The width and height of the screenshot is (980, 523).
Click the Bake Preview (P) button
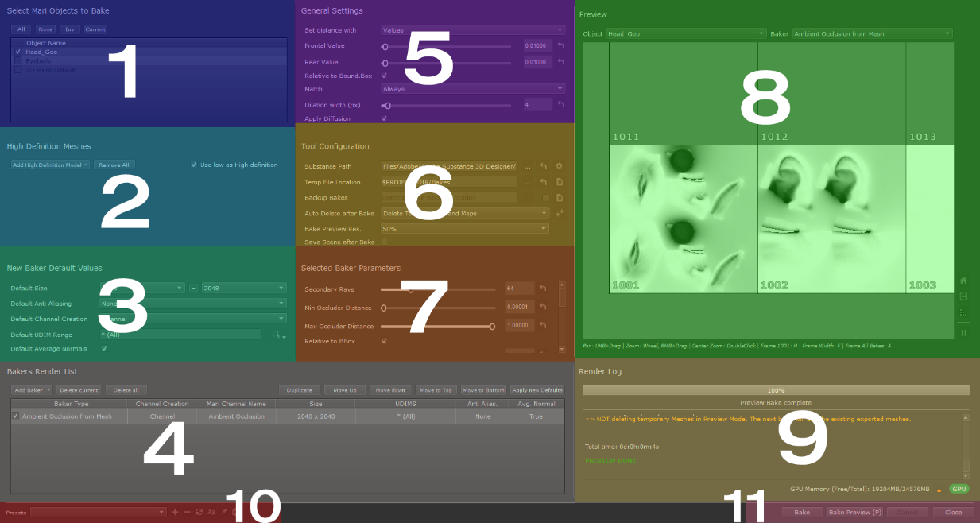tap(854, 512)
